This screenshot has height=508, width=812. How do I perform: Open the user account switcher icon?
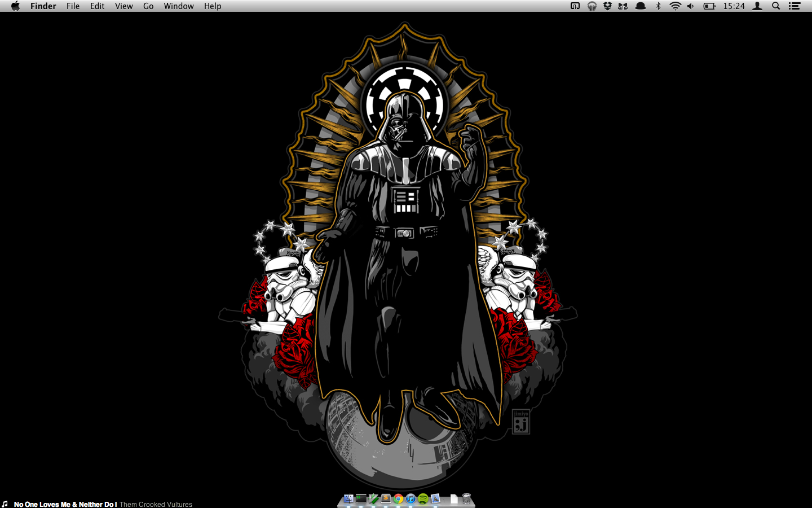tap(758, 6)
